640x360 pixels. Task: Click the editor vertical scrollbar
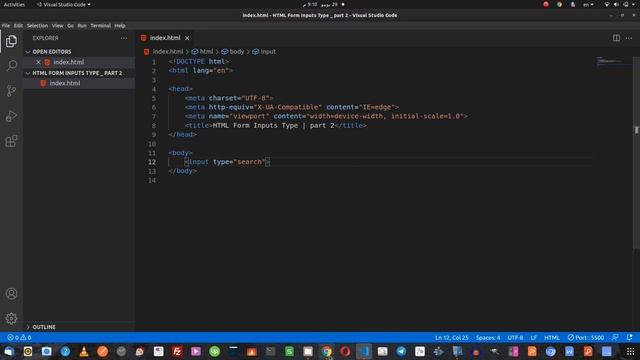[x=636, y=153]
